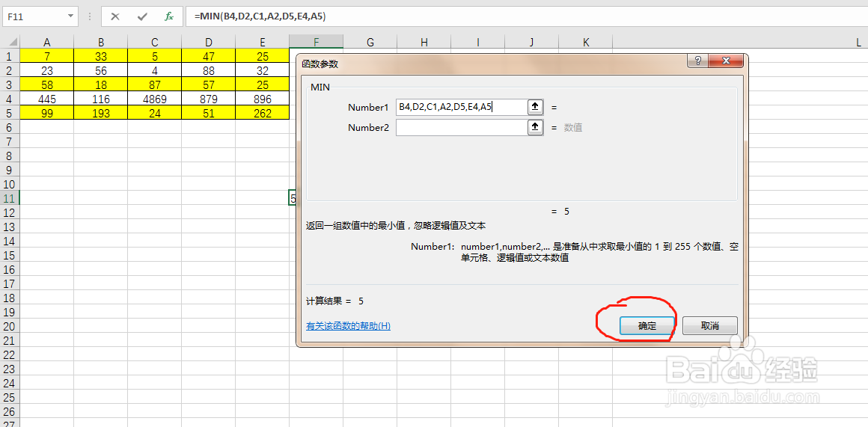Select row 11 header

click(x=8, y=198)
